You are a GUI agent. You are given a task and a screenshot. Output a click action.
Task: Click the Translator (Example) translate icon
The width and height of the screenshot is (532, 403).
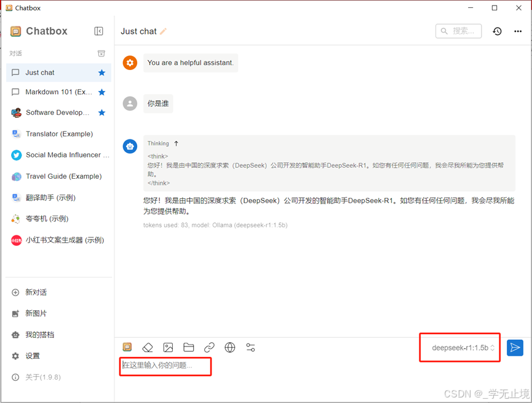(x=16, y=134)
